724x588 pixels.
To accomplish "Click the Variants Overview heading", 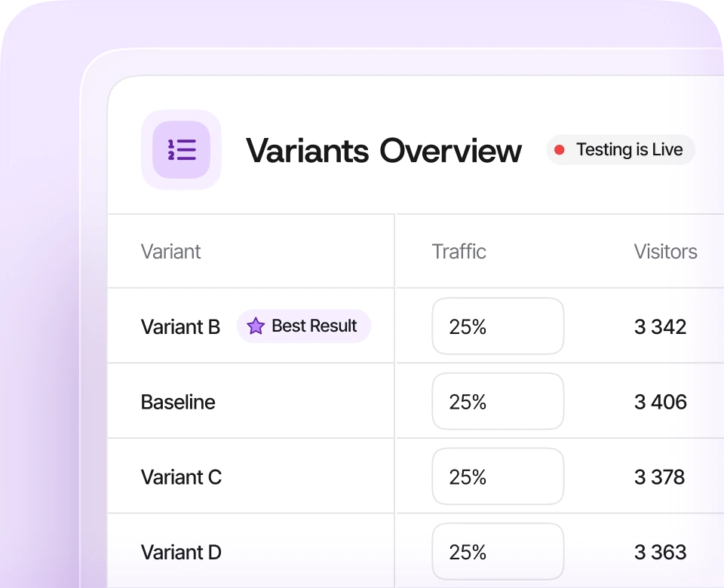I will [x=383, y=151].
